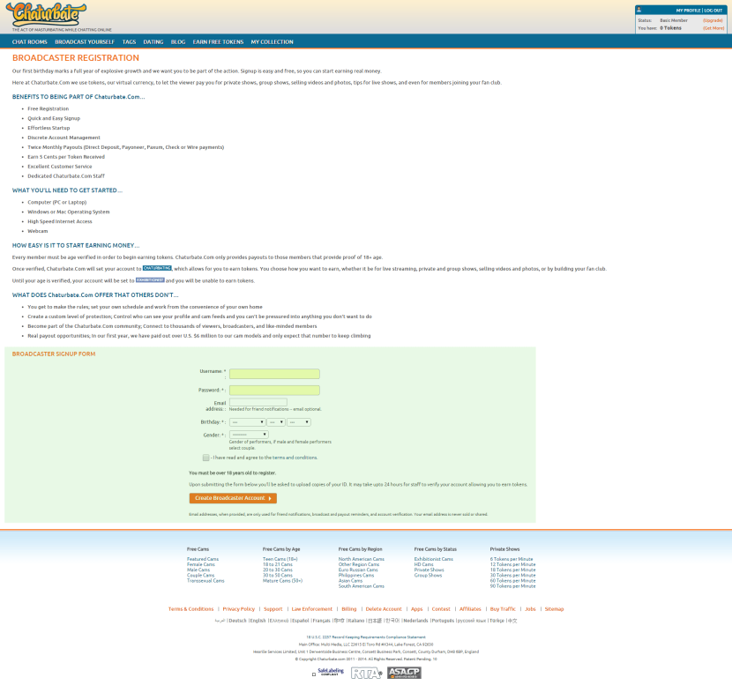Click the Log Out link
The width and height of the screenshot is (732, 700).
713,10
